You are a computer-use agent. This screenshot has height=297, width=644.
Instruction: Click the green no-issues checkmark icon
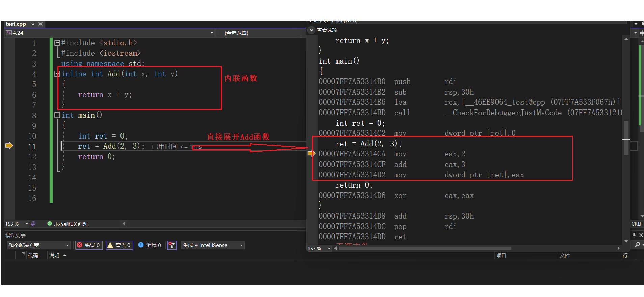click(50, 224)
